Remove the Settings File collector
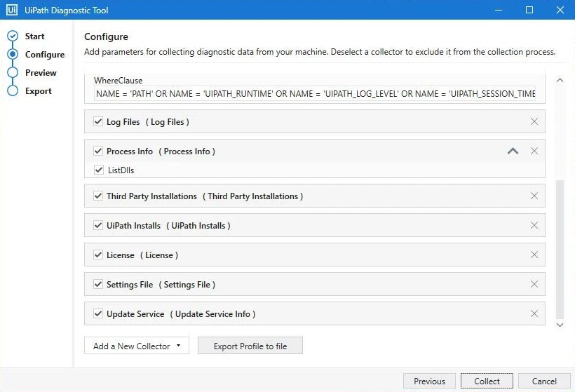The image size is (575, 392). point(534,284)
